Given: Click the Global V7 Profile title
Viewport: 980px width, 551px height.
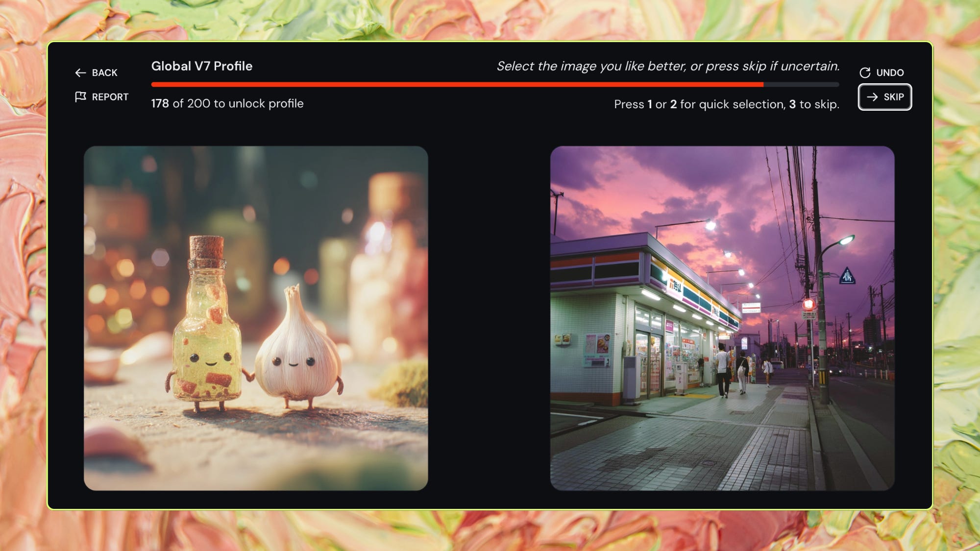Looking at the screenshot, I should 201,66.
